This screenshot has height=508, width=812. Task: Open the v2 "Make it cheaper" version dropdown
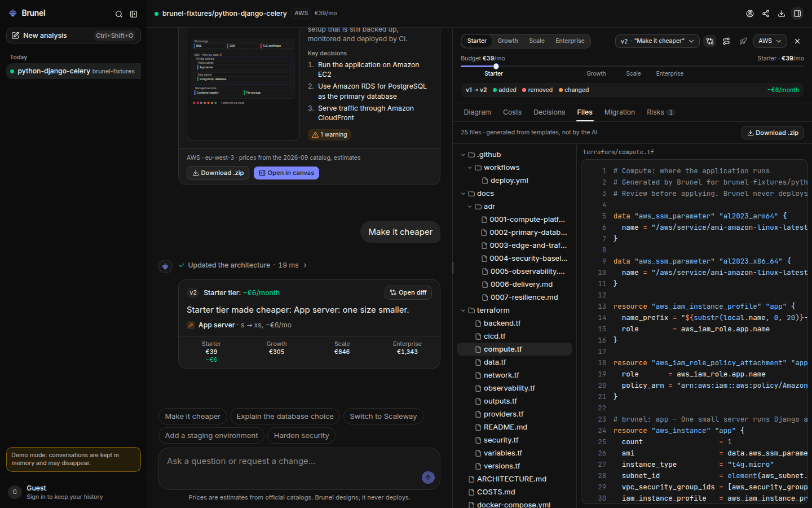coord(657,41)
